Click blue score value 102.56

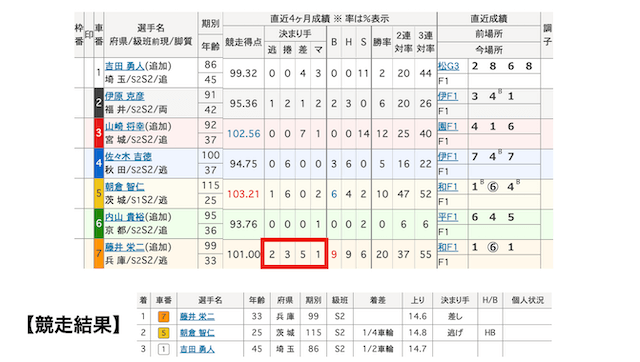point(244,134)
